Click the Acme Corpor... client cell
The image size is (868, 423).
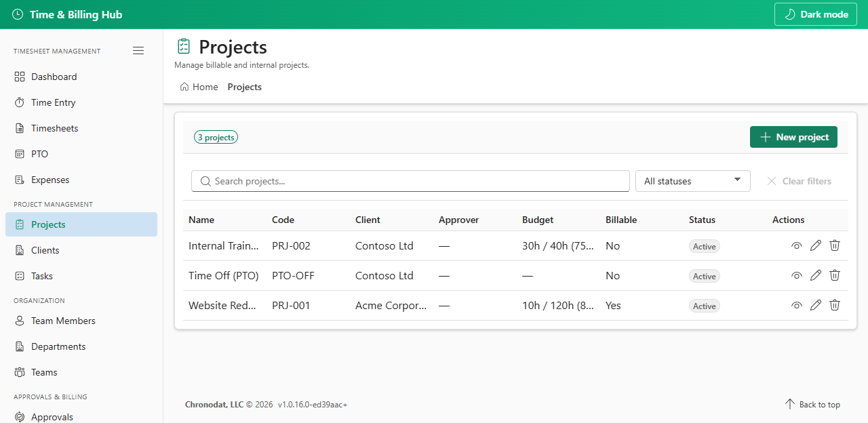(391, 305)
